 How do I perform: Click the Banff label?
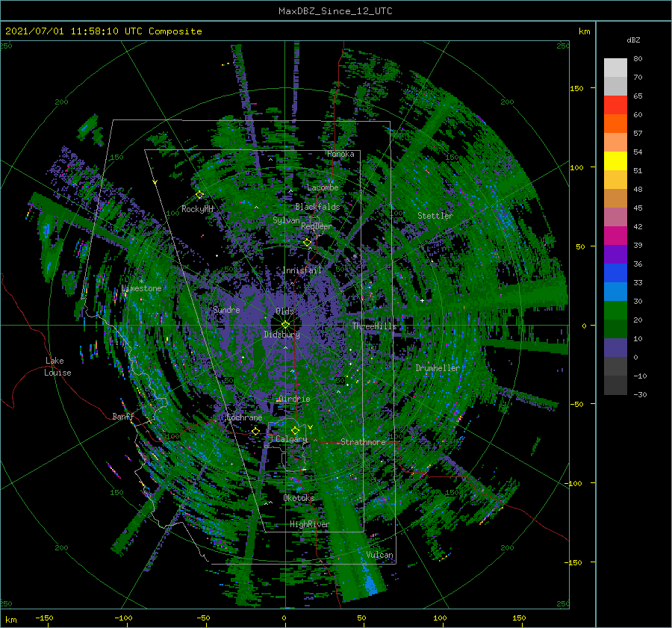(x=123, y=416)
